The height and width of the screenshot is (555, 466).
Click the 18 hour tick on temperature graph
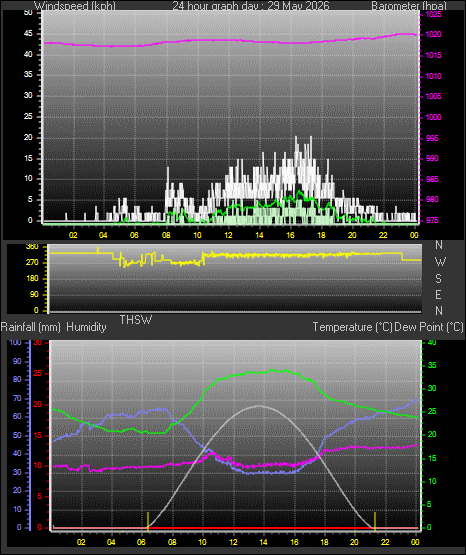click(x=324, y=542)
